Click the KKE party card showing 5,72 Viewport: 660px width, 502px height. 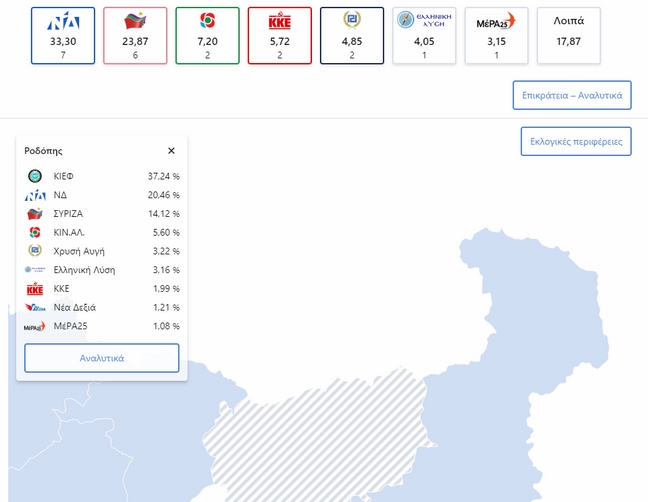click(x=279, y=35)
